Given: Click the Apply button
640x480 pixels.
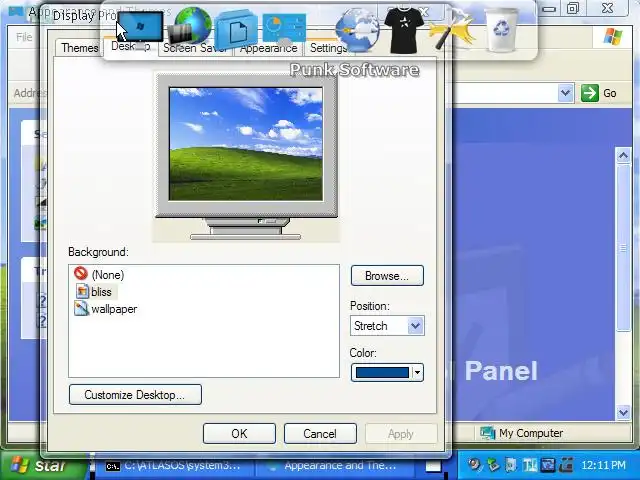Looking at the screenshot, I should click(401, 433).
